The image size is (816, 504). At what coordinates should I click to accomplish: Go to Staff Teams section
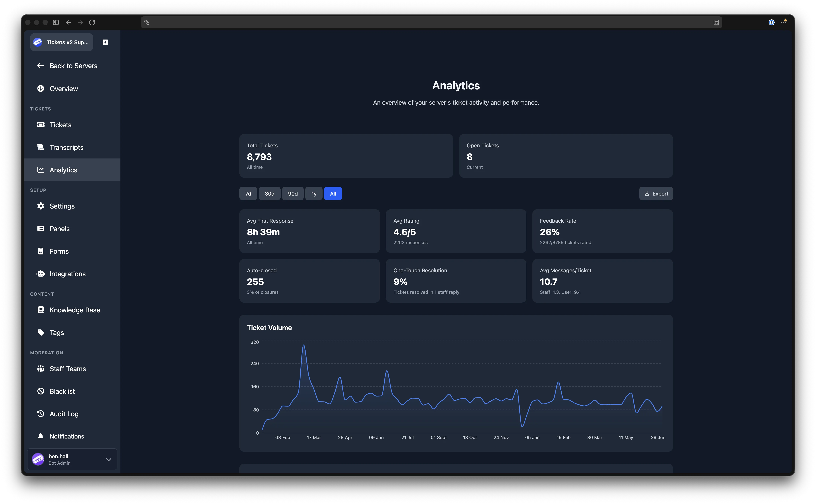coord(72,368)
